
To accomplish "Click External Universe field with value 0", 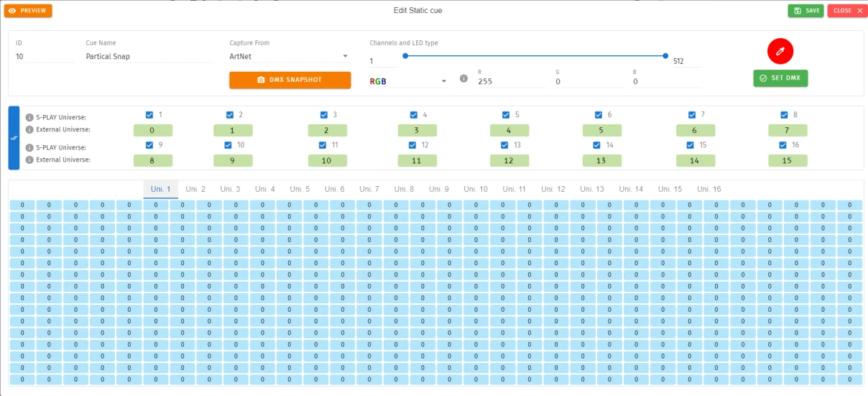I will tap(152, 130).
